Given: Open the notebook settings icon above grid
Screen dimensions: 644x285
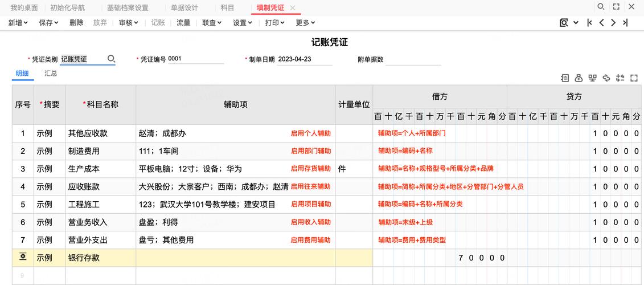Looking at the screenshot, I should point(565,78).
